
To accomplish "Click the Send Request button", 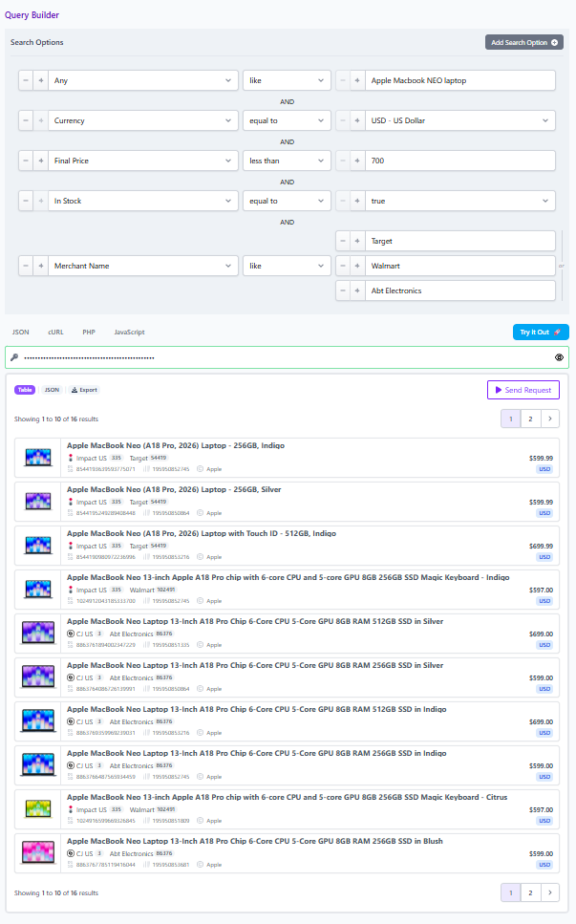I will coord(523,390).
